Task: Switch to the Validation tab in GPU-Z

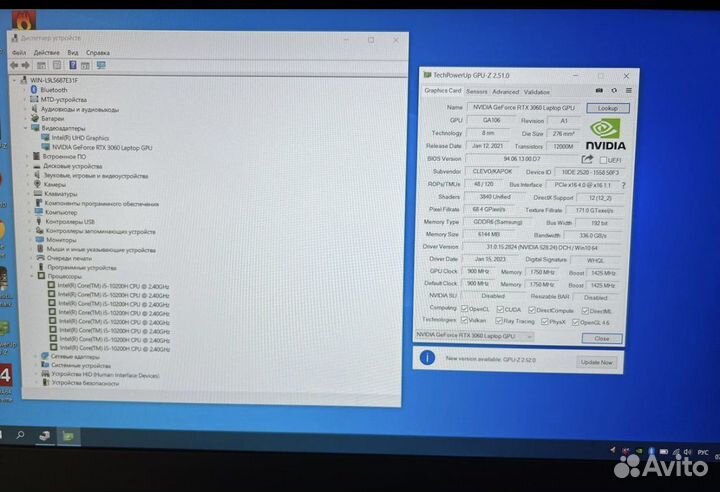Action: (x=537, y=92)
